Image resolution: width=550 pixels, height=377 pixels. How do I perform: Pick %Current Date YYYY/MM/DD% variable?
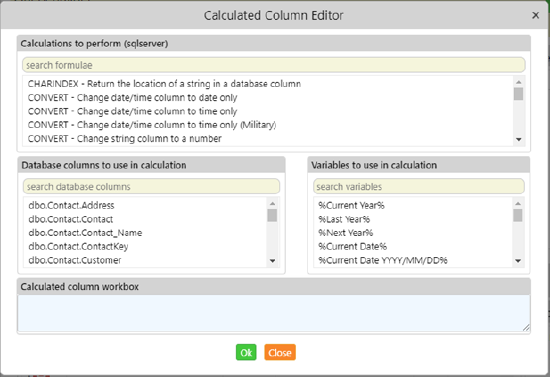(x=383, y=260)
